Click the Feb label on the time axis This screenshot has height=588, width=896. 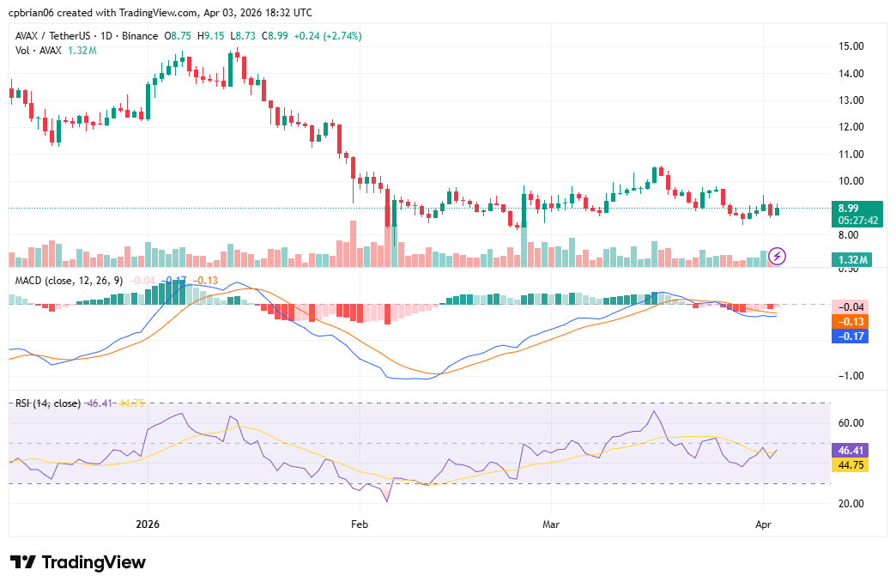(x=359, y=524)
